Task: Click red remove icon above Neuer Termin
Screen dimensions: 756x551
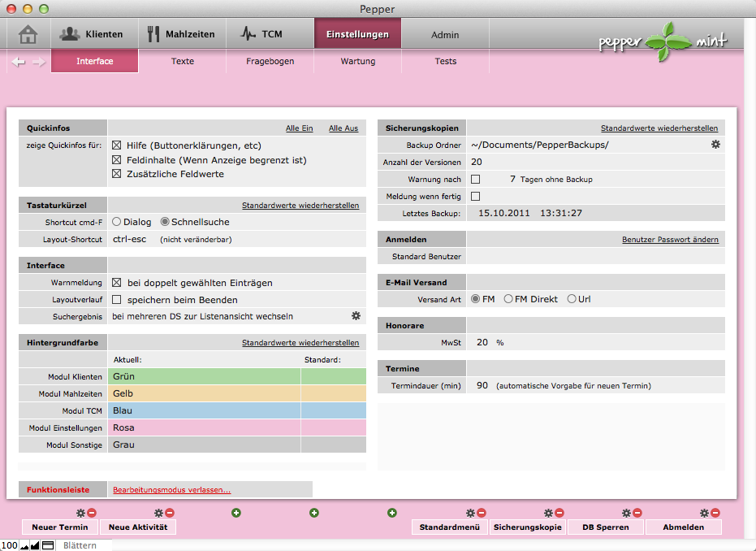Action: [x=92, y=514]
